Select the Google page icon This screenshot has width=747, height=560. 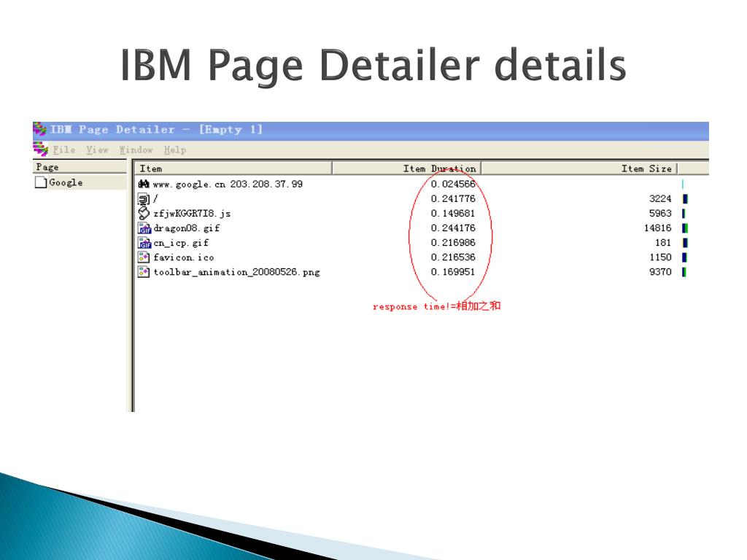[x=41, y=182]
